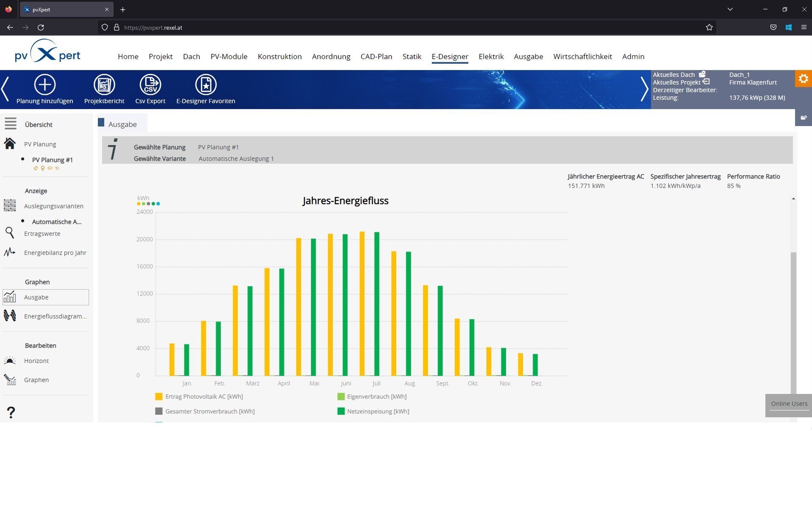This screenshot has height=509, width=812.
Task: Open Firefox list all tabs dropdown
Action: [730, 9]
